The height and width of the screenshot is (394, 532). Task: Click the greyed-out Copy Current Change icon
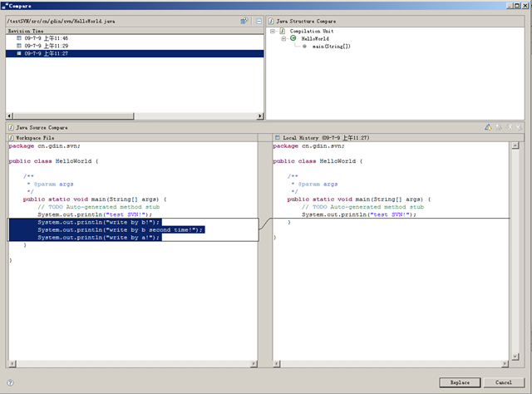(499, 127)
